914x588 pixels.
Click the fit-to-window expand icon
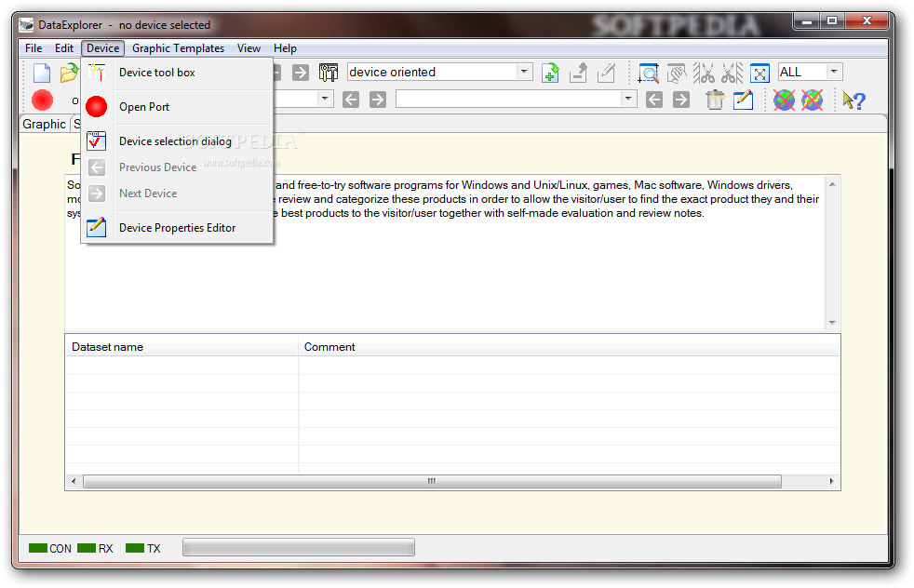click(x=759, y=73)
